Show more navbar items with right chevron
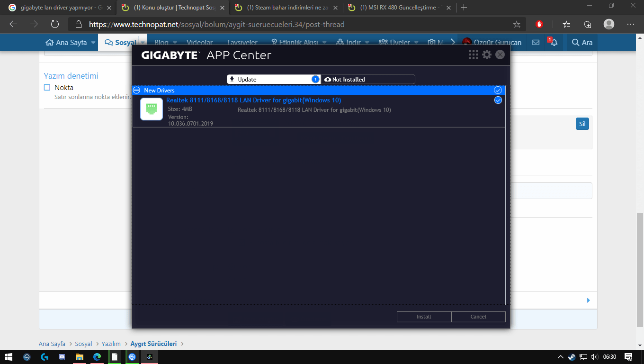The image size is (644, 364). click(453, 42)
